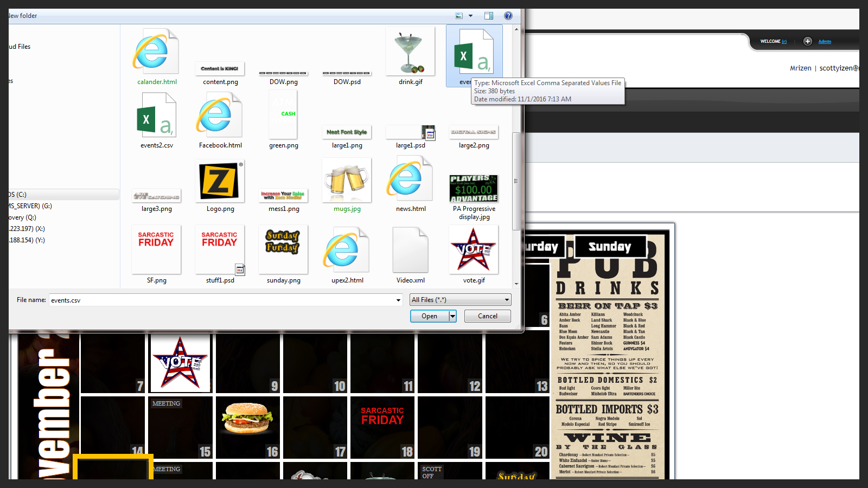Expand the Open button split arrow
The width and height of the screenshot is (868, 488).
[452, 316]
